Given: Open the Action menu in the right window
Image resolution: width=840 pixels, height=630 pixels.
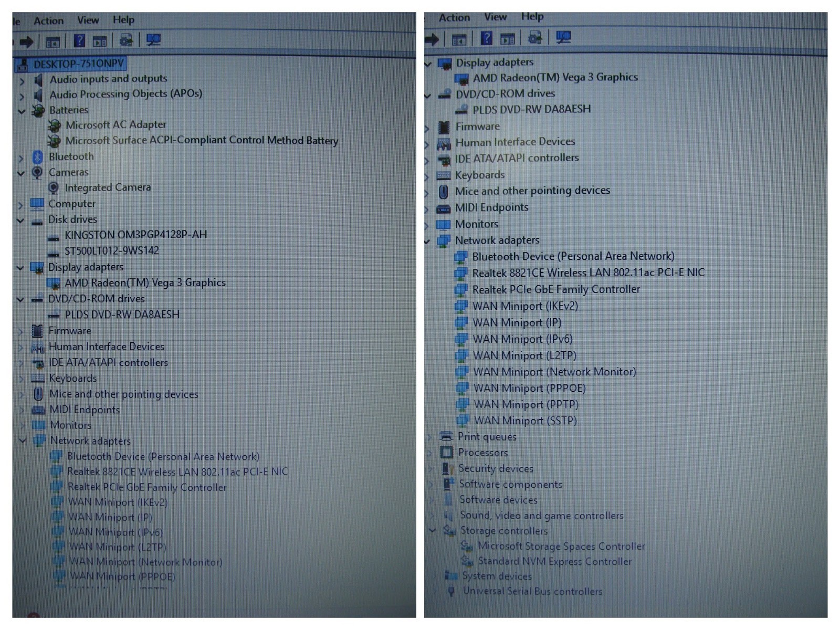Looking at the screenshot, I should coord(454,18).
